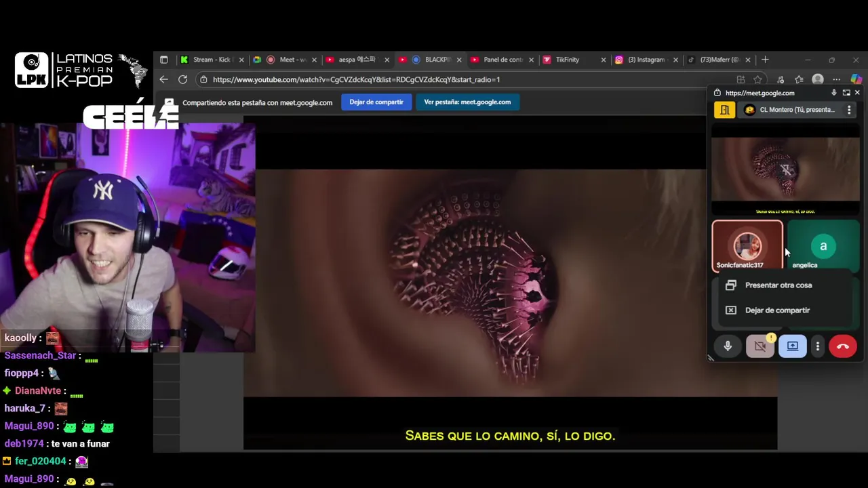868x488 pixels.
Task: Click the yellow door icon in Meet
Action: pyautogui.click(x=724, y=110)
